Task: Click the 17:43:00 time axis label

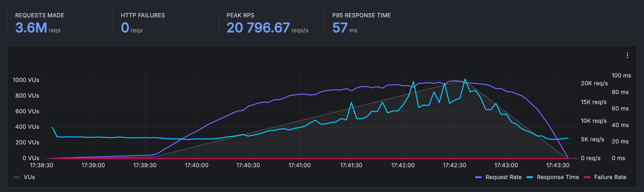Action: pyautogui.click(x=506, y=165)
